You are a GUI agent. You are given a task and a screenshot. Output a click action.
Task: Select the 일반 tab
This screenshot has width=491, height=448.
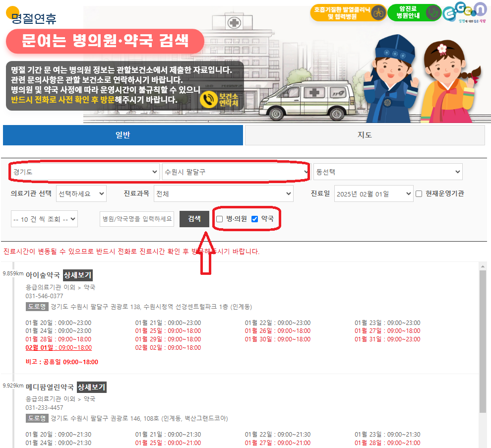pyautogui.click(x=123, y=134)
